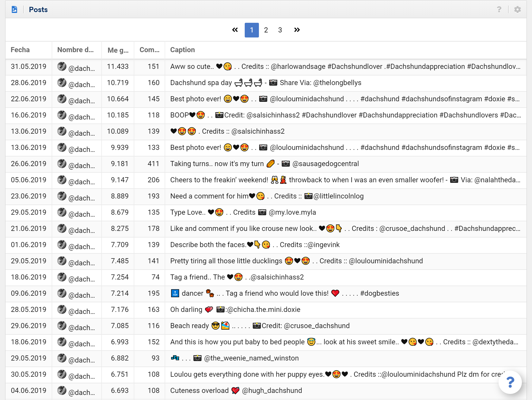Image resolution: width=532 pixels, height=400 pixels.
Task: Open the settings gear icon
Action: tap(517, 10)
